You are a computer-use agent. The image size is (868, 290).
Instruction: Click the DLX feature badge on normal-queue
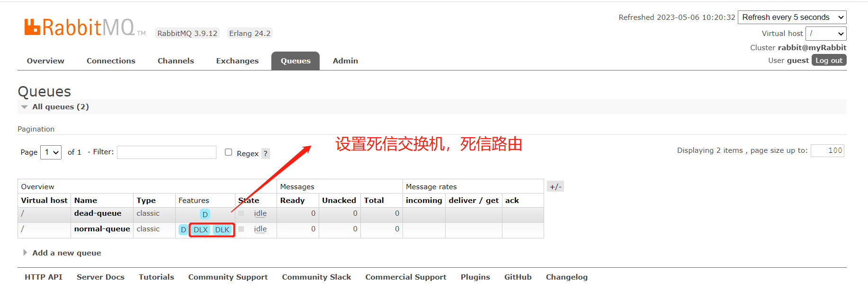(201, 230)
